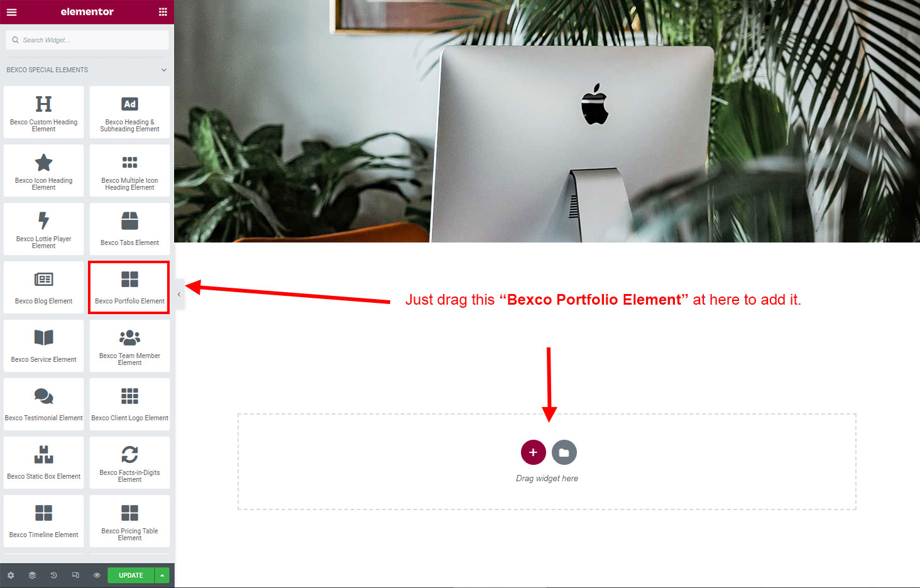Open the widgets grid icon
The image size is (920, 588).
[x=163, y=12]
